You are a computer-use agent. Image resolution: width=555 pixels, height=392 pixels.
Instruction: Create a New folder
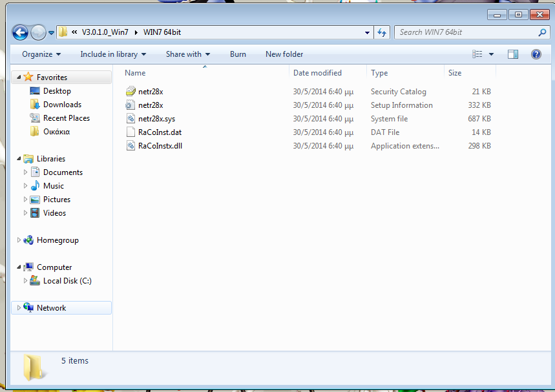tap(284, 54)
